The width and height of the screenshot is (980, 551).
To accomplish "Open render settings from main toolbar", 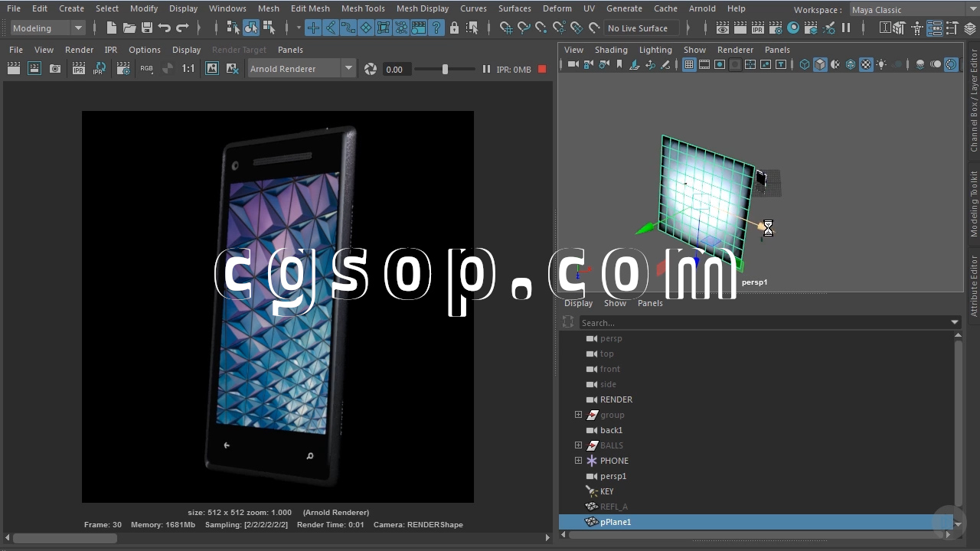I will click(x=776, y=28).
